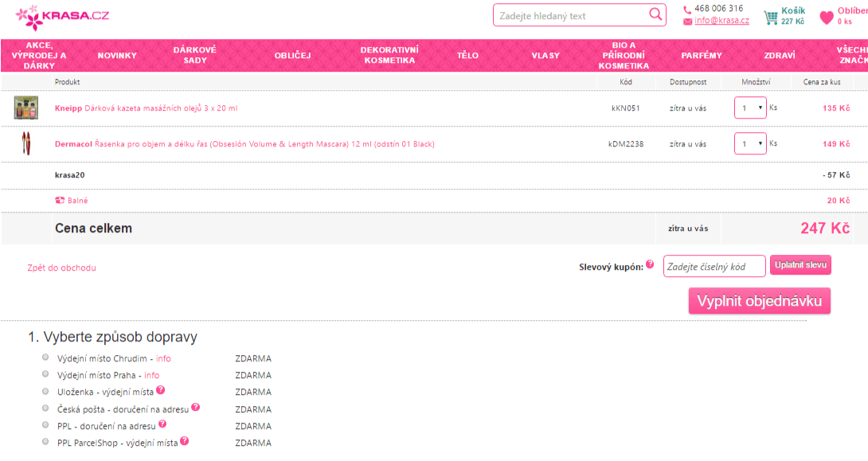Viewport: 868px width, 461px height.
Task: Open quantity dropdown for Kneipp product
Action: (x=750, y=108)
